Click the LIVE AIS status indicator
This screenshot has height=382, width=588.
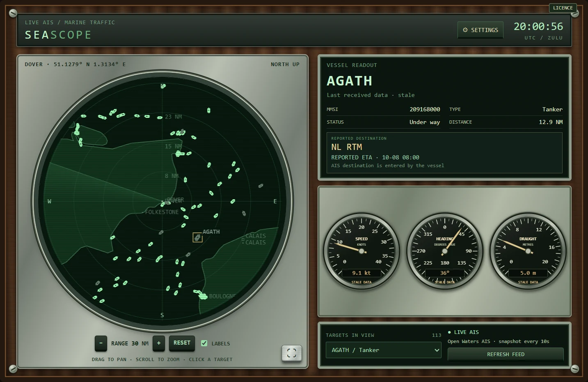463,332
